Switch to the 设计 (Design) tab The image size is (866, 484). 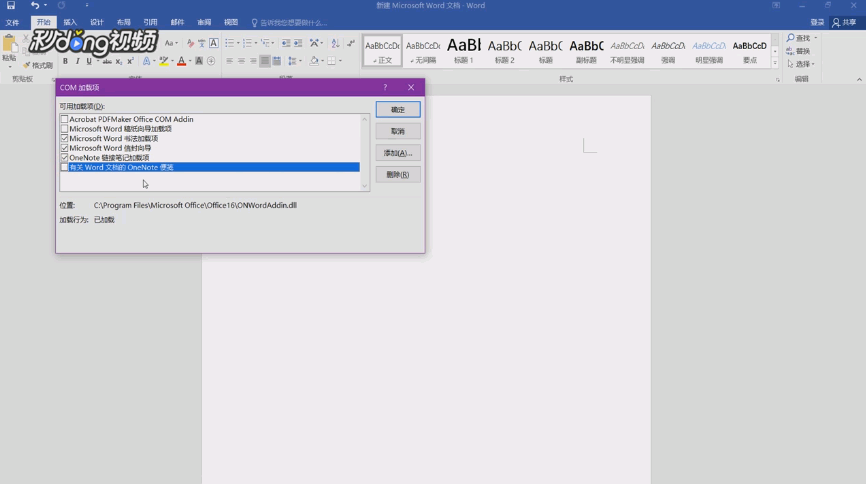pyautogui.click(x=97, y=23)
